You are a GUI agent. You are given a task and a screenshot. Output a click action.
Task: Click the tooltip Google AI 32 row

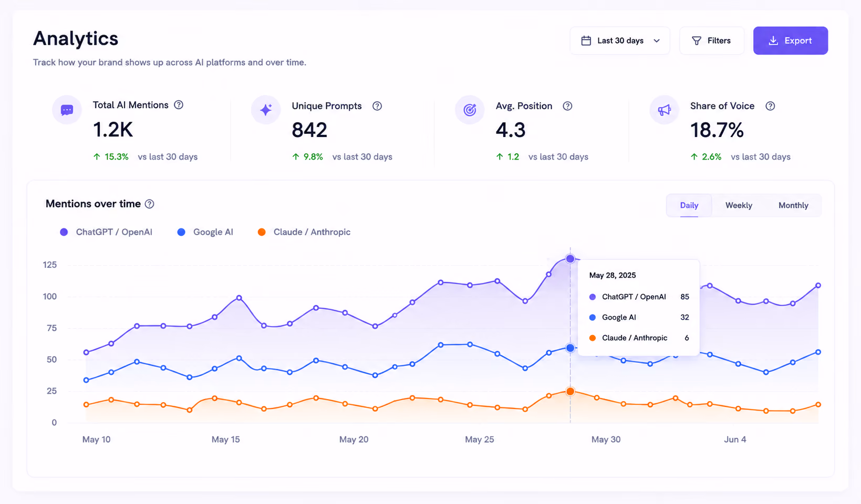click(639, 318)
